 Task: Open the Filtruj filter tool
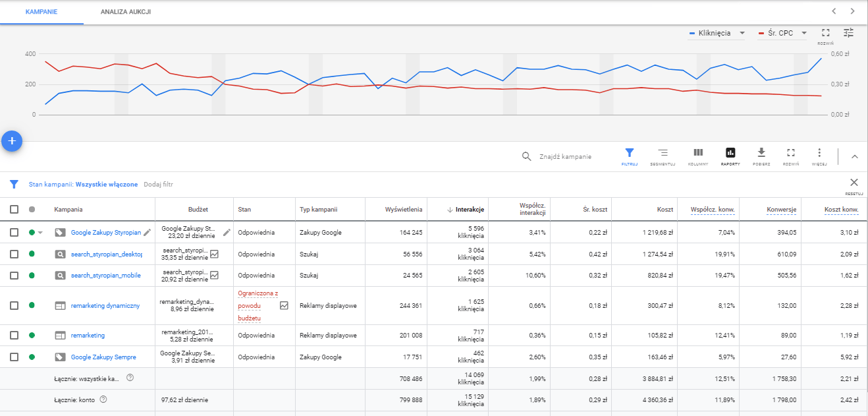(629, 156)
